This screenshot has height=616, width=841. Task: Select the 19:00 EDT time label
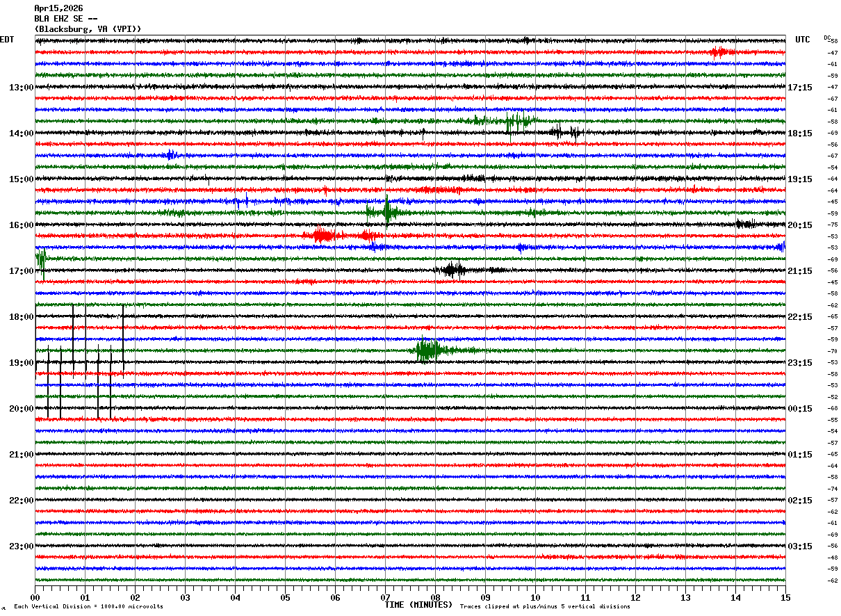coord(22,363)
